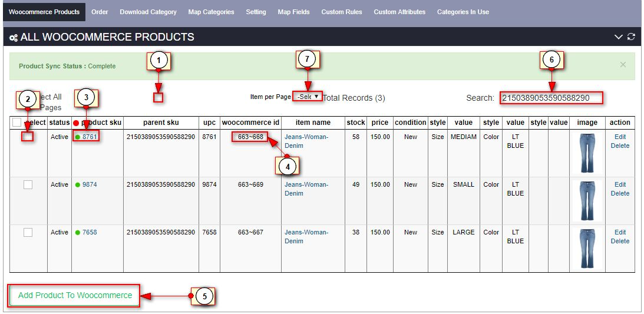Open the Setting tab

click(x=256, y=12)
